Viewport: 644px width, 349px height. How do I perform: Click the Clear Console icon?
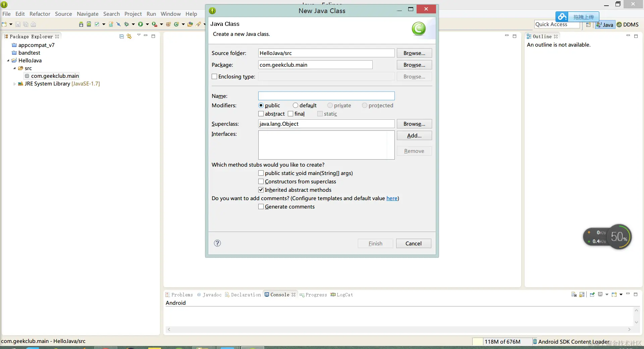coord(574,295)
